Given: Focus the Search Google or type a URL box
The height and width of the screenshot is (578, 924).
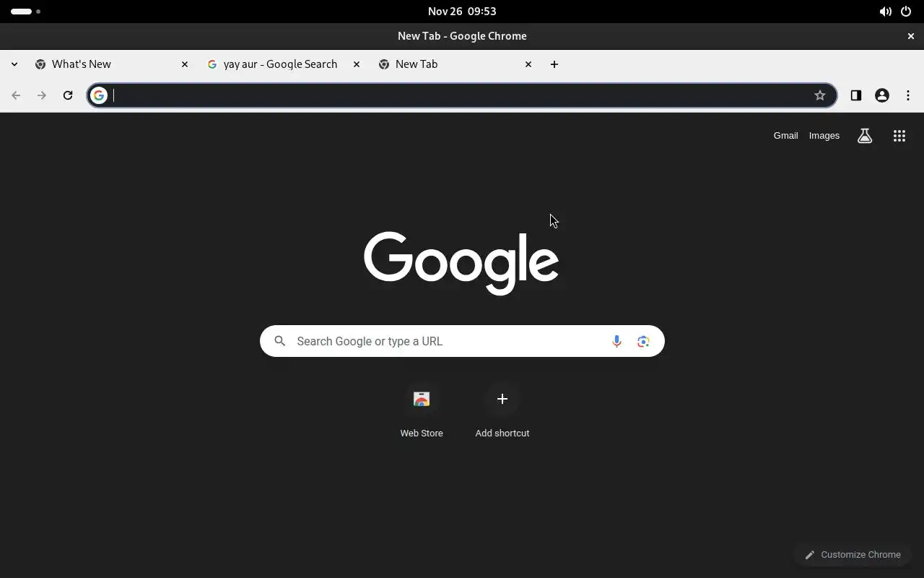Looking at the screenshot, I should click(x=462, y=341).
